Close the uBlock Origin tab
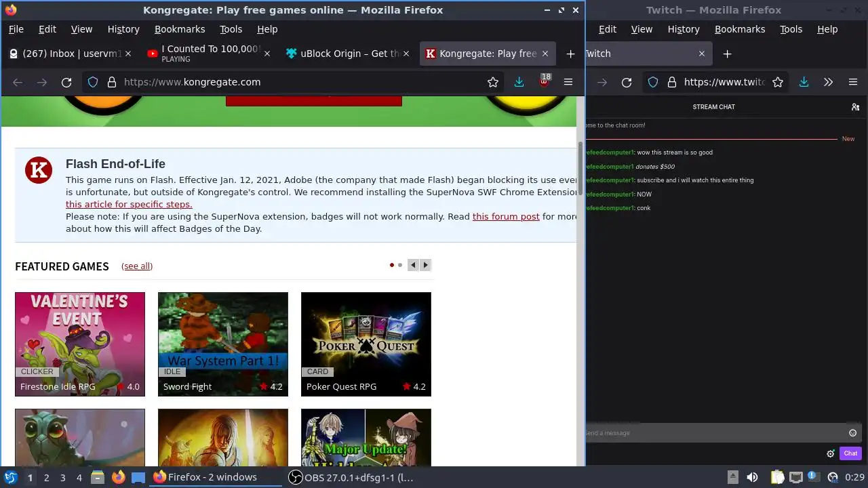The width and height of the screenshot is (868, 488). click(x=406, y=54)
